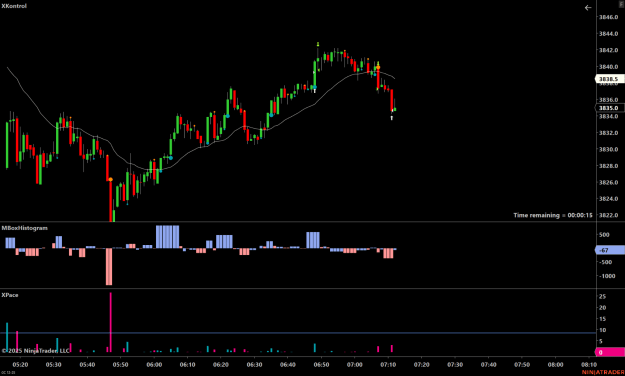Screen dimensions: 625x376
Task: Click the 3822.0 price axis label
Action: click(609, 215)
